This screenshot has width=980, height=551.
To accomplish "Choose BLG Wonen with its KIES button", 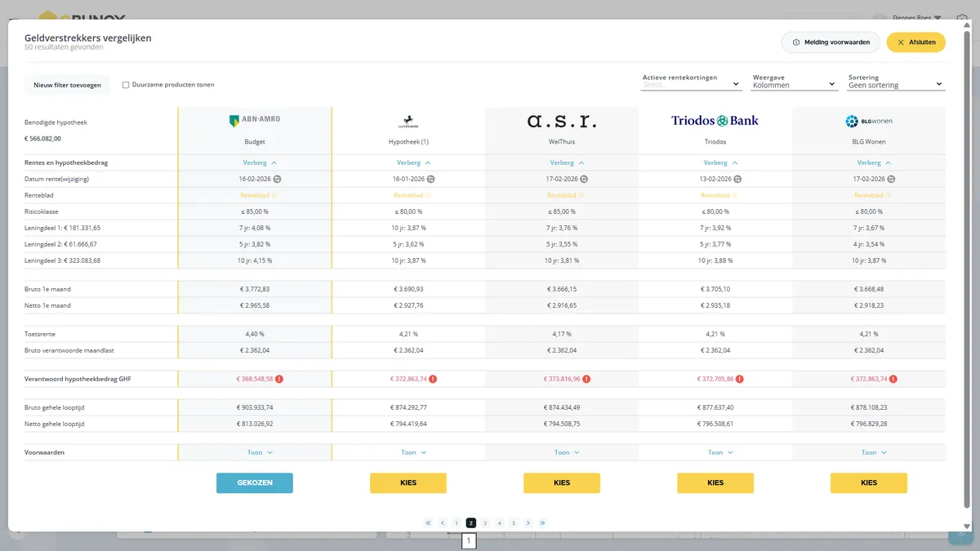I will click(869, 483).
